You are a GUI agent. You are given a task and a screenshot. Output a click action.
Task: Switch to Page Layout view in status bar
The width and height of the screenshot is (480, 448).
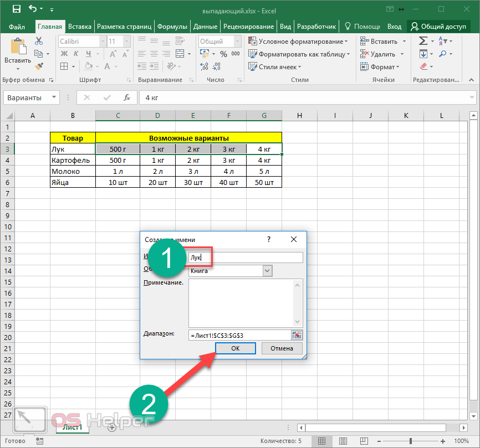tap(343, 441)
